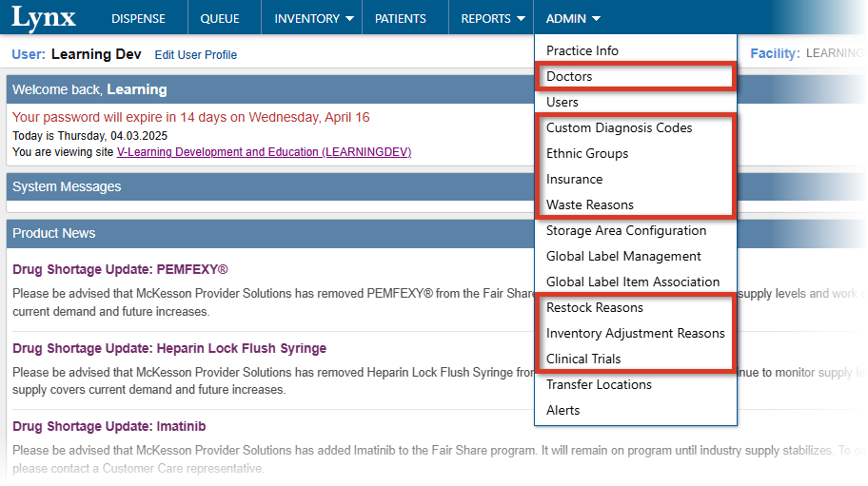Open the Dispense page
The image size is (868, 486).
point(138,19)
